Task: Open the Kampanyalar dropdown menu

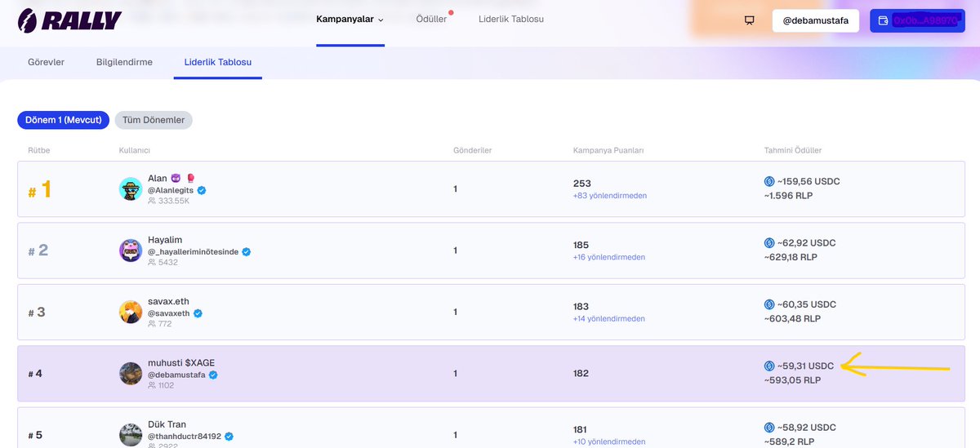Action: coord(350,19)
